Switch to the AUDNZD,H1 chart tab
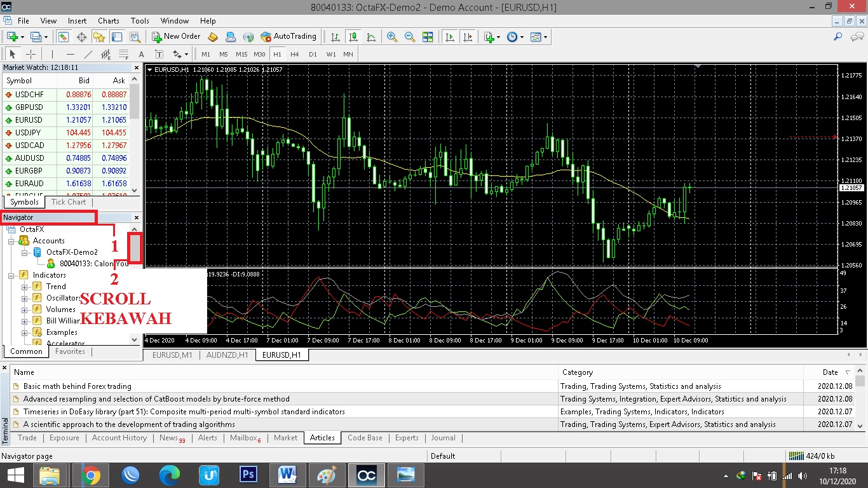868x488 pixels. coord(227,355)
